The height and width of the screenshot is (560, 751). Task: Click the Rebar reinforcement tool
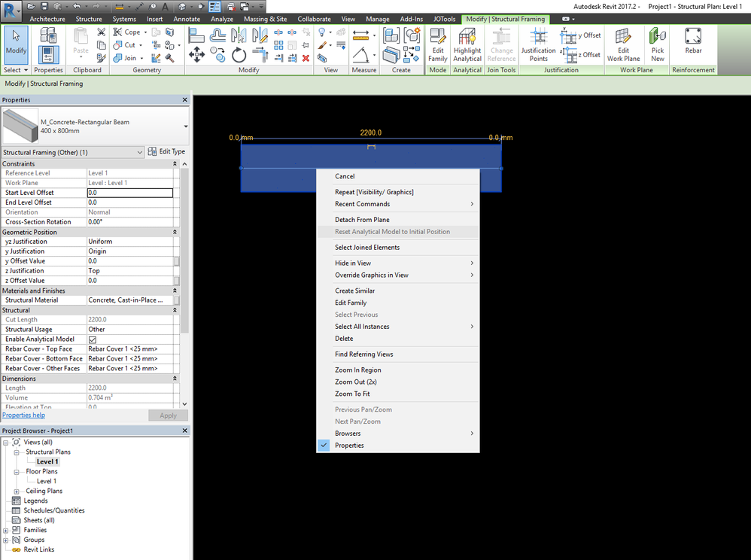(693, 41)
